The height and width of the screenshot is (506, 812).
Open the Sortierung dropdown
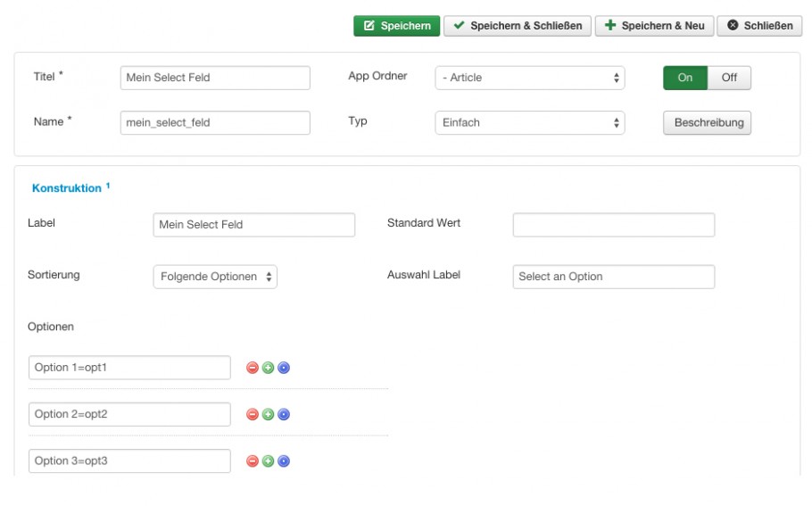tap(215, 277)
